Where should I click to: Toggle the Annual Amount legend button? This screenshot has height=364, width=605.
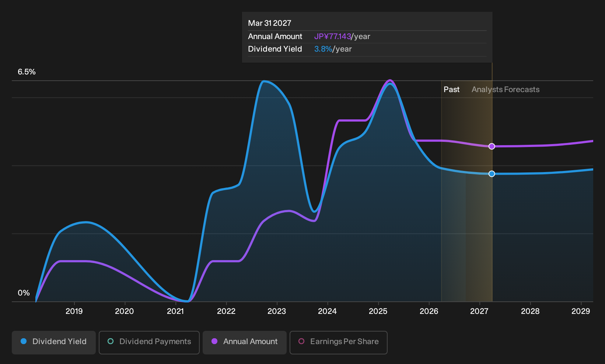point(245,342)
